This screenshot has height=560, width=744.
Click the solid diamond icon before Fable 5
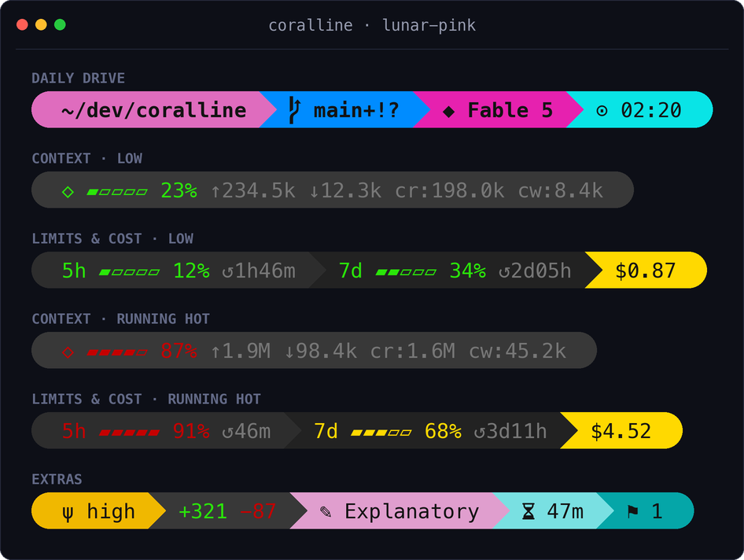click(448, 112)
